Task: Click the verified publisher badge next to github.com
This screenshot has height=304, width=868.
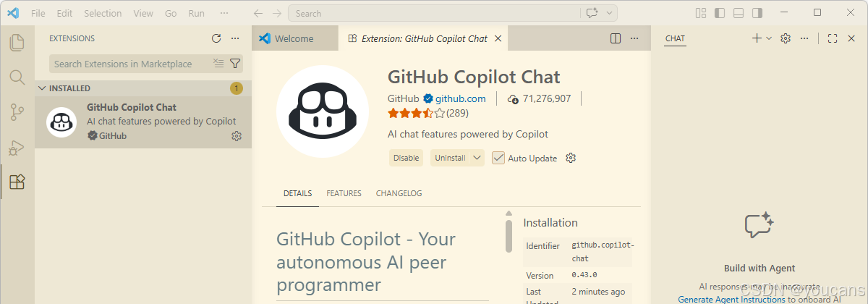Action: 428,98
